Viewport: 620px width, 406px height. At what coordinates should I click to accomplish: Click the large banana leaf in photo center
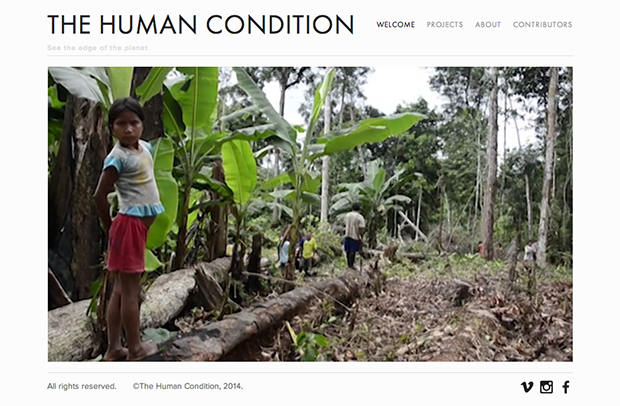pos(239,171)
